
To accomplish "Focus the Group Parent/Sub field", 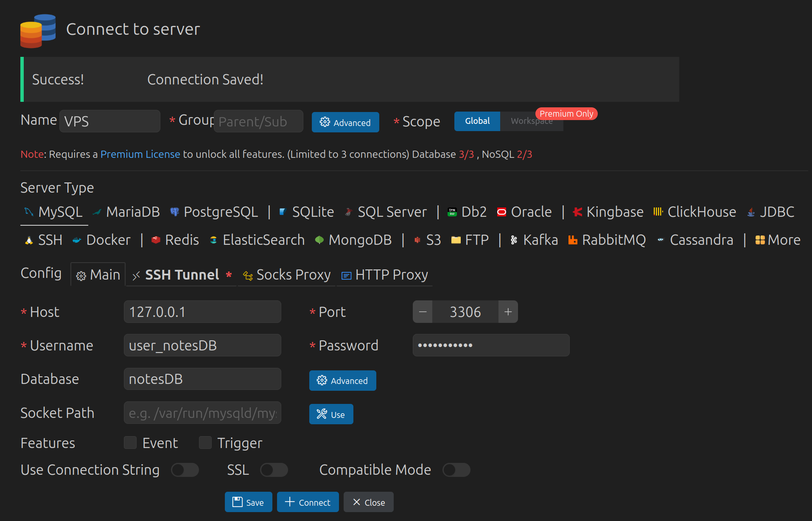I will tap(258, 121).
